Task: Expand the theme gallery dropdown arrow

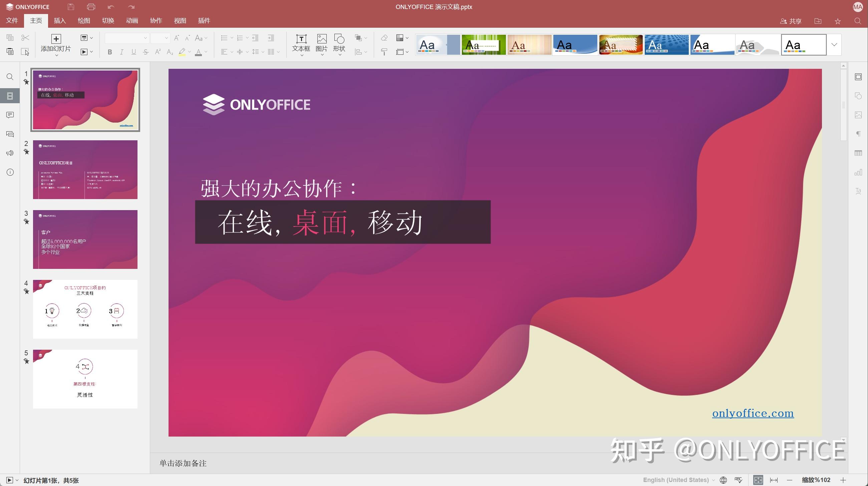Action: tap(834, 44)
